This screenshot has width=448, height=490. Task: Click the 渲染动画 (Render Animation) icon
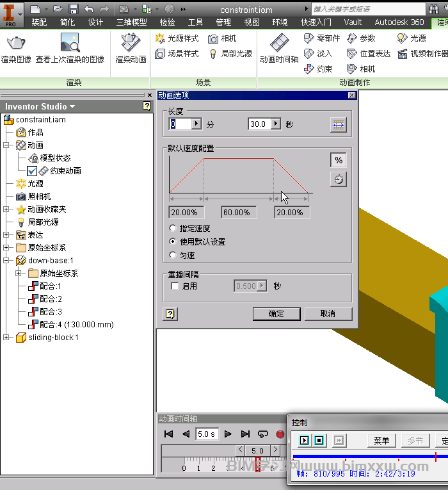click(x=131, y=44)
